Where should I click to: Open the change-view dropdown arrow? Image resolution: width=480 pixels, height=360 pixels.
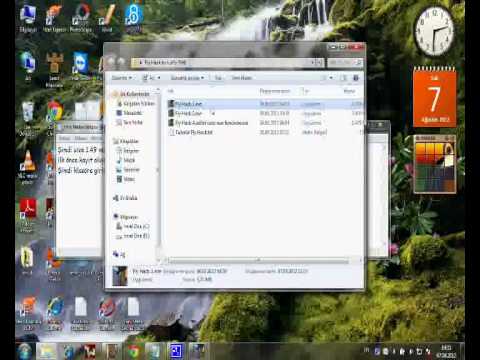331,78
